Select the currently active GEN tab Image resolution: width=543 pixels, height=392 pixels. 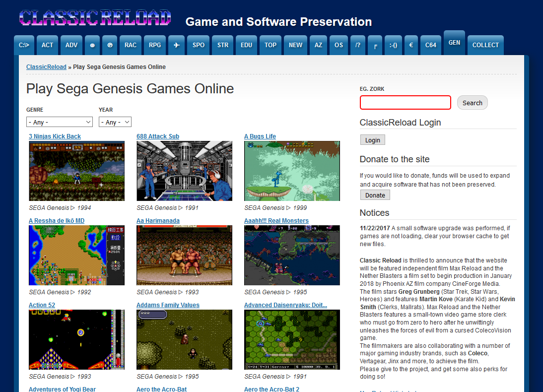point(454,43)
